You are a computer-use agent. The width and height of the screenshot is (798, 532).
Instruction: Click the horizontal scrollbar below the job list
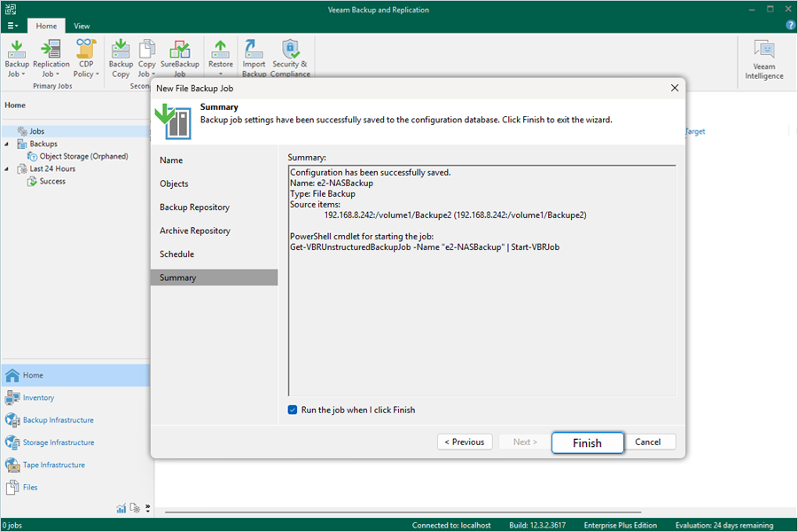coord(403,512)
